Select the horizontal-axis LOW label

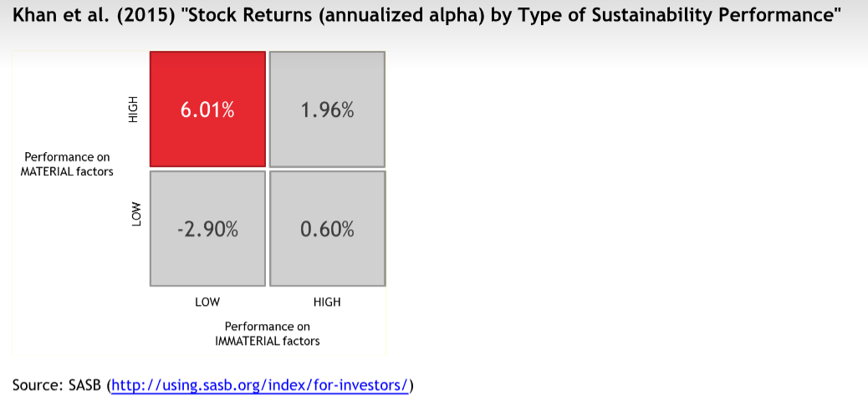[207, 302]
